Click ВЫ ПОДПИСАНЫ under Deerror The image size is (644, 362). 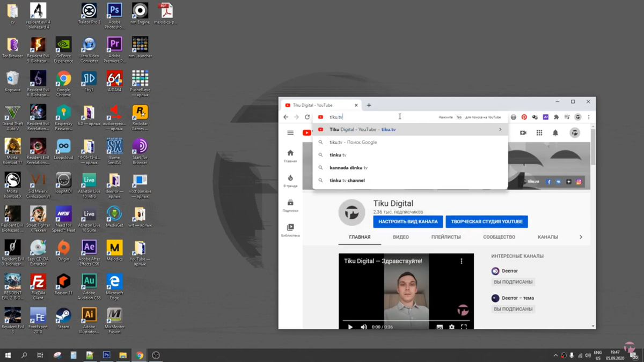[x=514, y=282]
